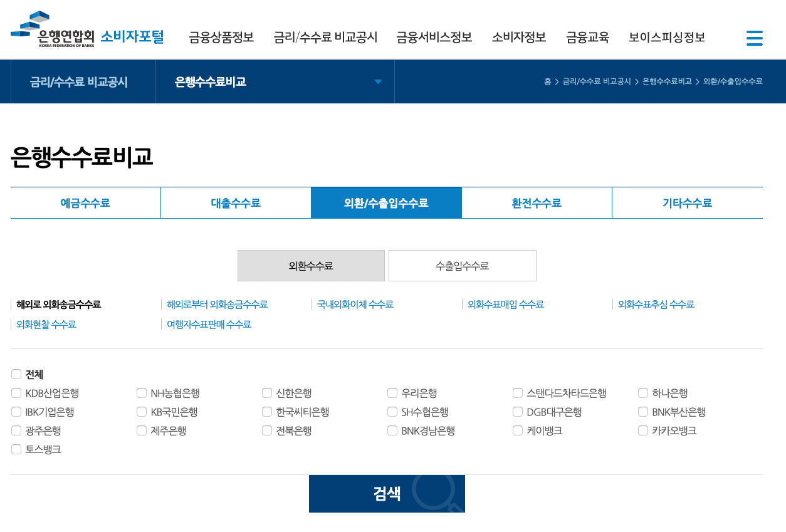Open the 보이스피싱정보 menu item

pos(667,38)
